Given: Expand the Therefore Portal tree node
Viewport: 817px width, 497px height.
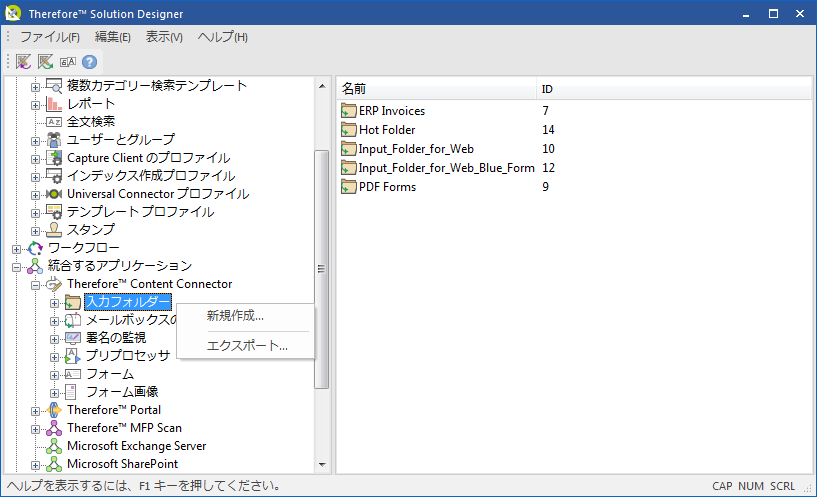Looking at the screenshot, I should (35, 411).
